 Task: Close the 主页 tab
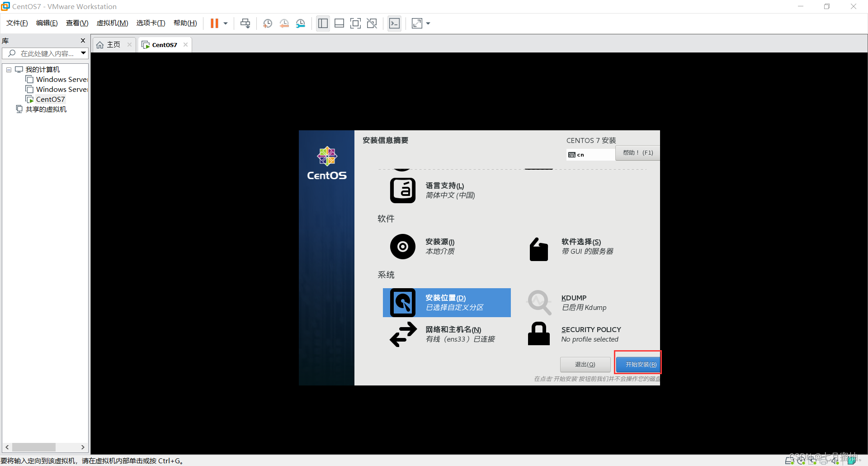129,44
